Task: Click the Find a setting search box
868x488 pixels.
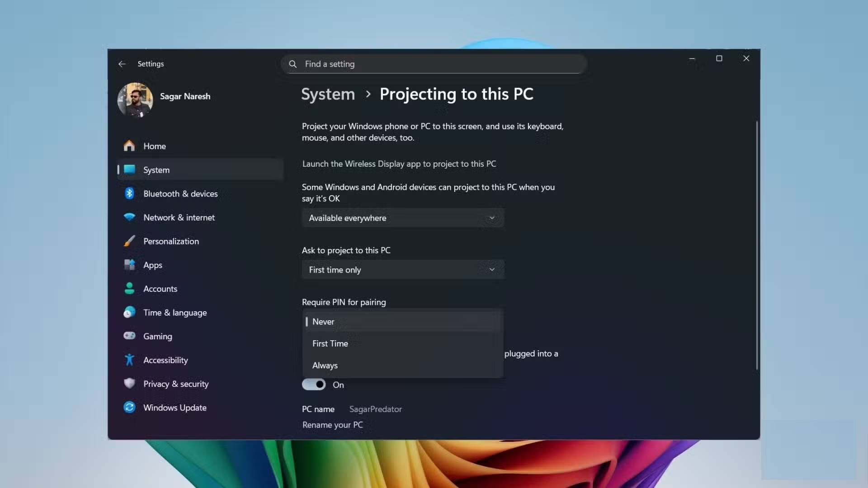Action: (x=434, y=64)
